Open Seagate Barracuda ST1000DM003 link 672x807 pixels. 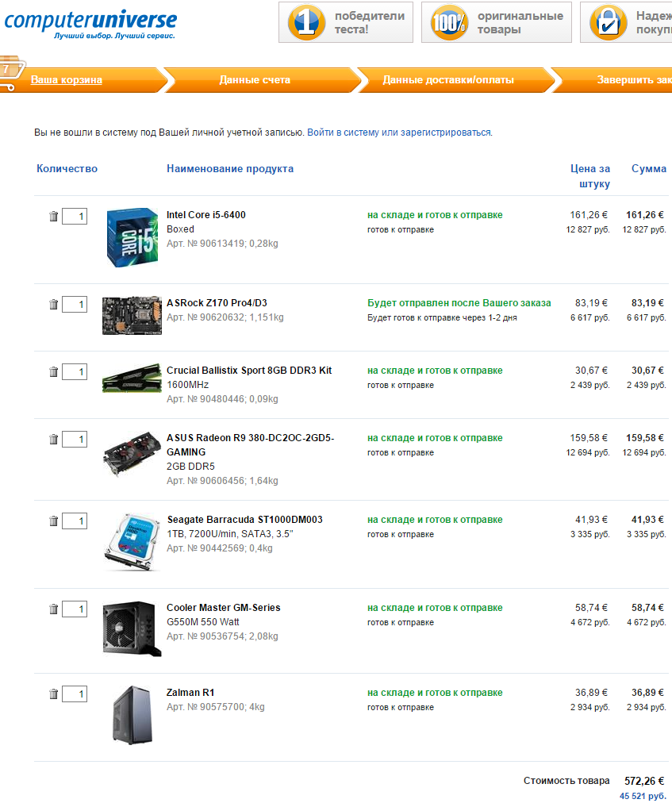coord(244,519)
